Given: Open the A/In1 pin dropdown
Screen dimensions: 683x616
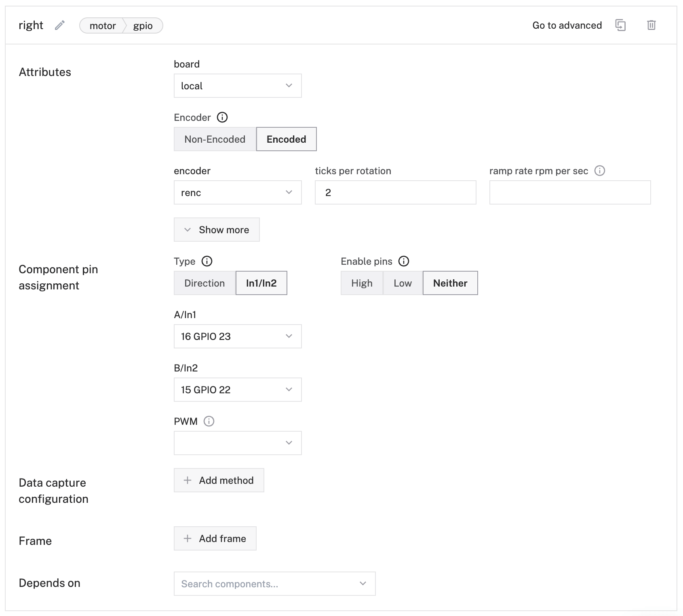Looking at the screenshot, I should (238, 336).
